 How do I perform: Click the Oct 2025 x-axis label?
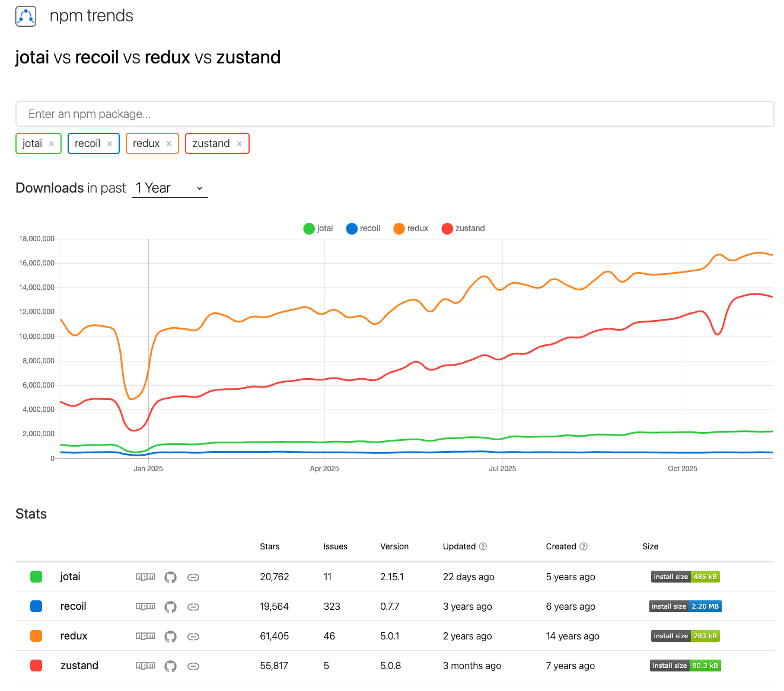point(683,469)
